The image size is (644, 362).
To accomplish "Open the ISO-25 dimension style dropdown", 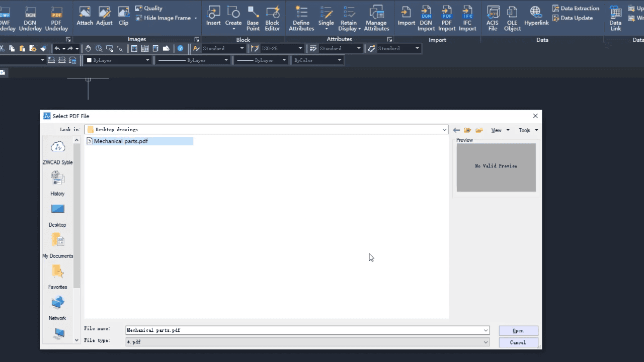I will click(300, 48).
